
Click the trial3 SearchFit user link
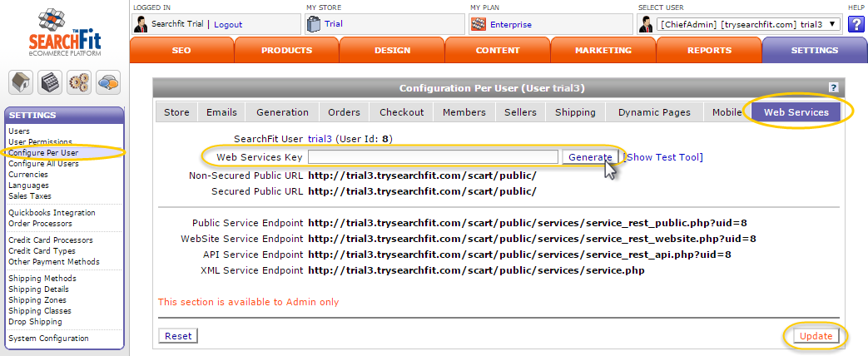[320, 139]
